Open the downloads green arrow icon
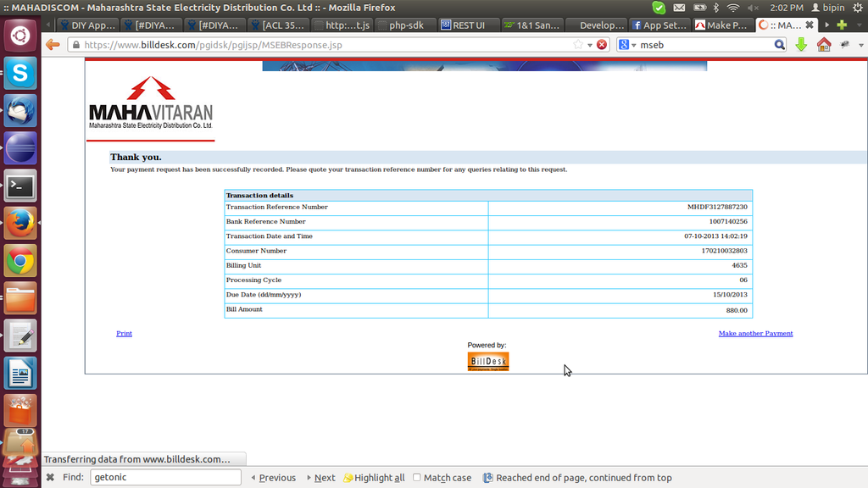868x488 pixels. 801,44
